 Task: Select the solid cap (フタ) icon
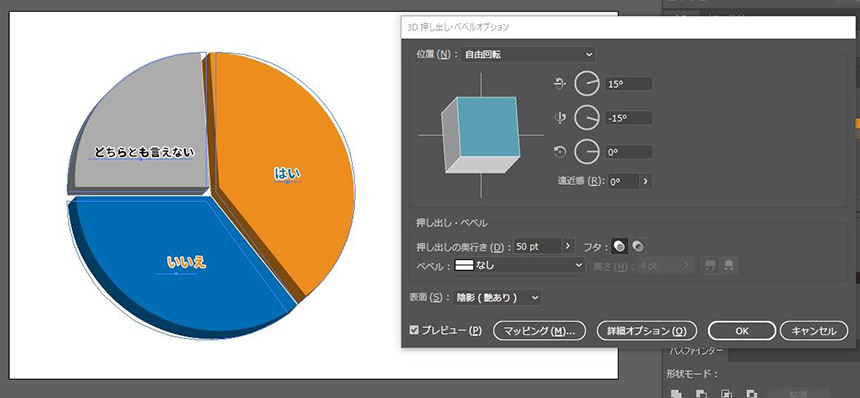(619, 247)
